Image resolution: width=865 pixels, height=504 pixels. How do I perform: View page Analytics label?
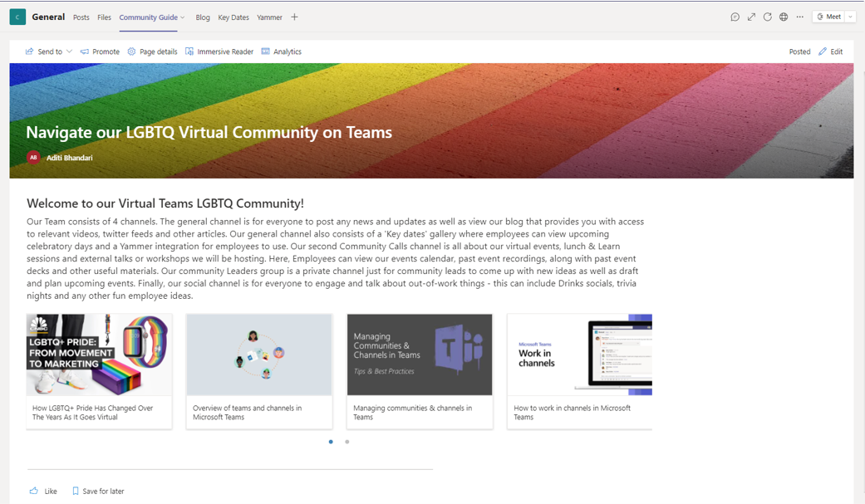288,51
